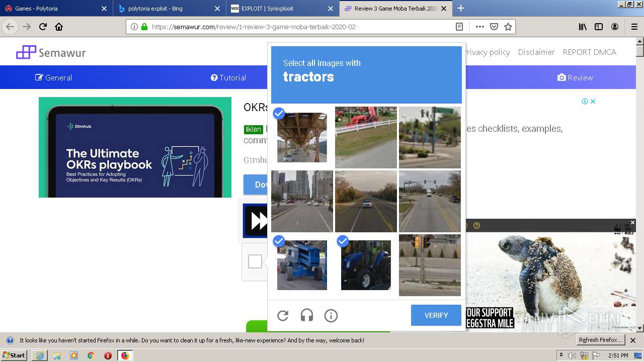This screenshot has height=362, width=644.
Task: Open the volume icon in system tray
Action: 572,355
